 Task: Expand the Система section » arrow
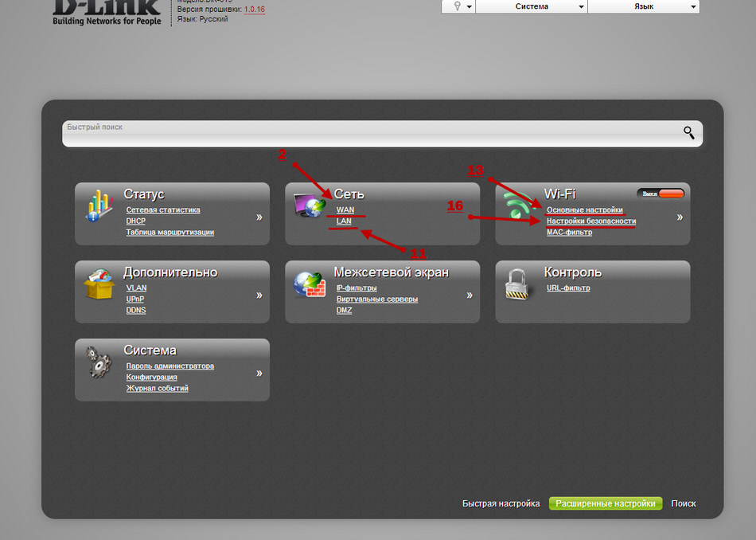tap(259, 373)
